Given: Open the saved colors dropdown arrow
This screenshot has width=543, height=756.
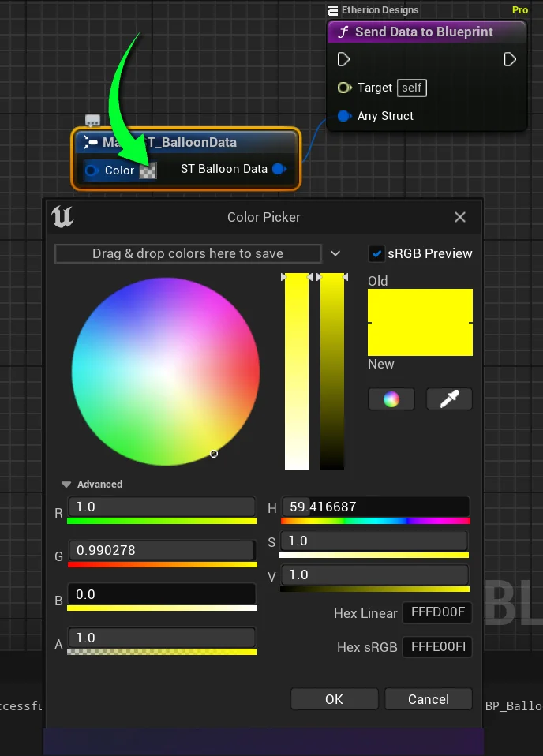Looking at the screenshot, I should tap(335, 253).
